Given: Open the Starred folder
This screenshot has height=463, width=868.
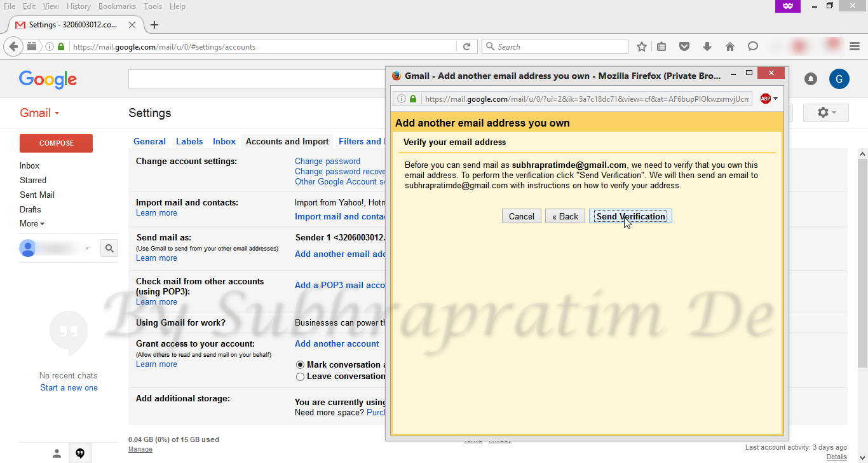Looking at the screenshot, I should tap(33, 180).
